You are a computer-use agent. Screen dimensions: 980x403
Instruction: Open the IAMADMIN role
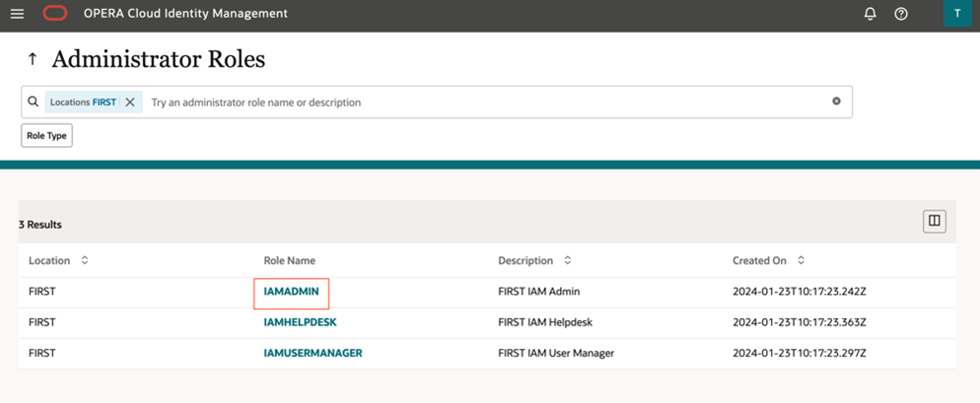coord(291,292)
